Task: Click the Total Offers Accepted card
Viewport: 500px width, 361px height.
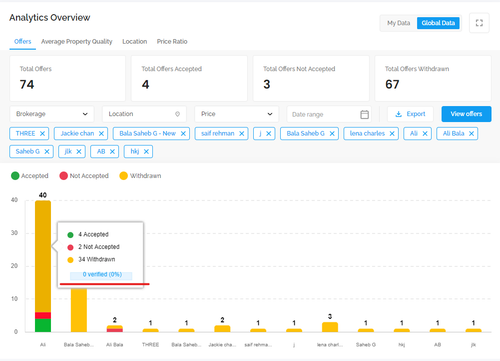Action: pyautogui.click(x=189, y=78)
